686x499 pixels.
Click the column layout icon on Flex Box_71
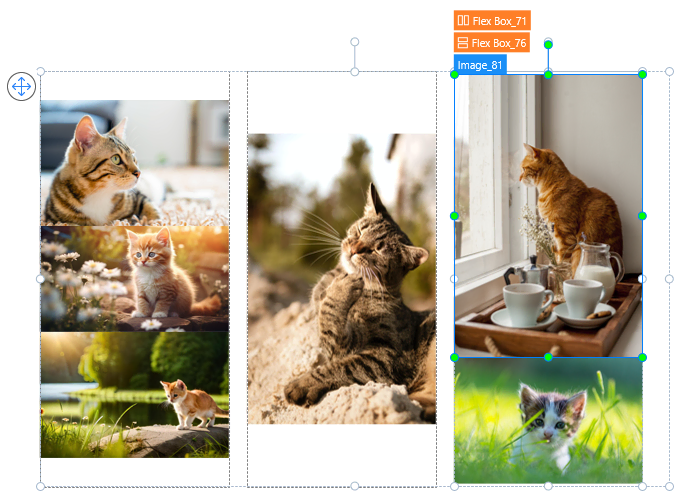click(463, 20)
